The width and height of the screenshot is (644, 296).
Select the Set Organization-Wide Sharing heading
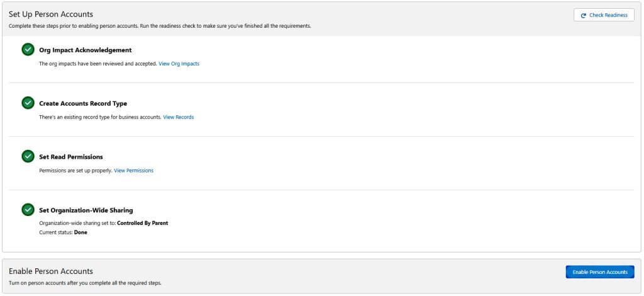[x=86, y=210]
